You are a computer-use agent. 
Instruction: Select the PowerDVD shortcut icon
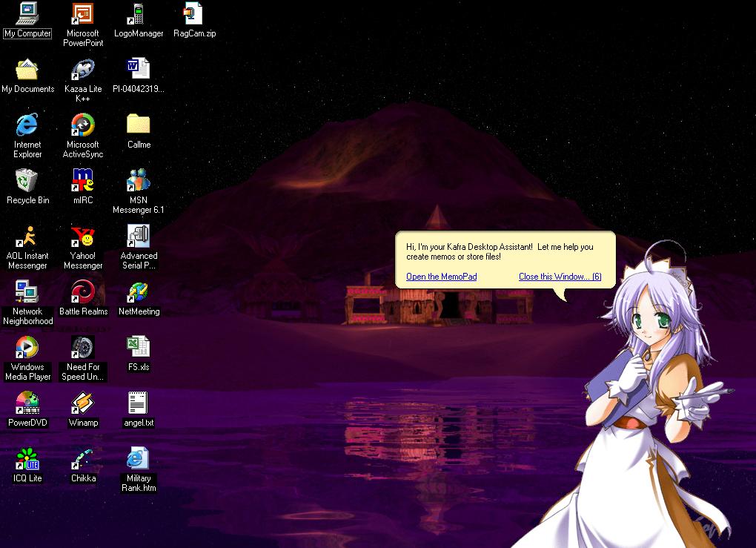pos(27,404)
